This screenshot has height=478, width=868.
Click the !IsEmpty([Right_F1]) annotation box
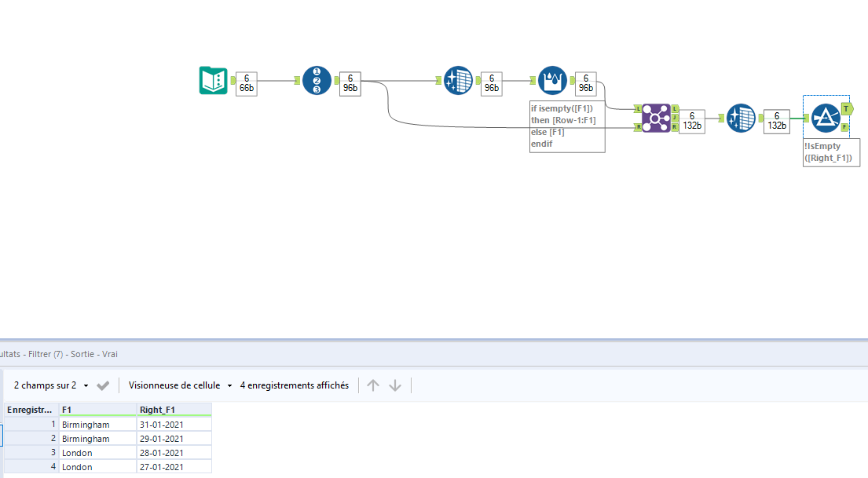pos(830,151)
